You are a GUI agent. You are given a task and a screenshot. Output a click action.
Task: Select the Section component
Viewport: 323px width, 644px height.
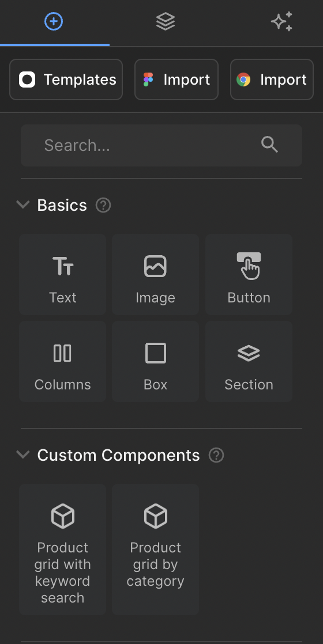(x=249, y=361)
